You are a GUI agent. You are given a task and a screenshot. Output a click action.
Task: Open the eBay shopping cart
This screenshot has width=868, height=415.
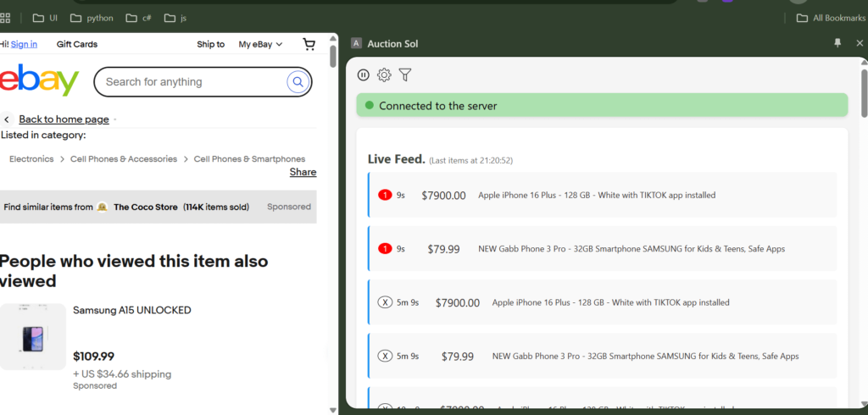pos(309,44)
